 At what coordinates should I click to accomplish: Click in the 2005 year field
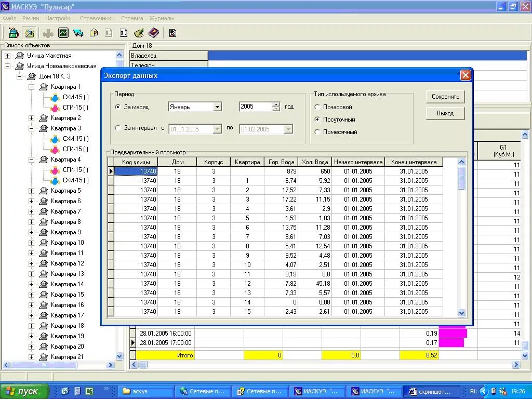tap(256, 107)
